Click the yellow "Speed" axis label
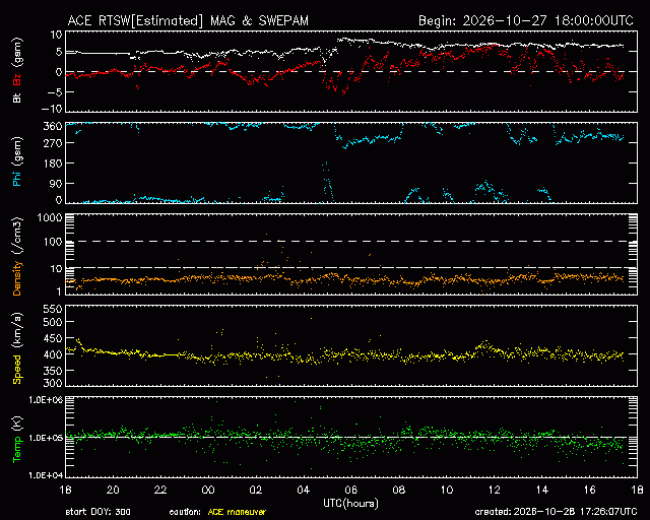This screenshot has width=650, height=520. pyautogui.click(x=17, y=369)
